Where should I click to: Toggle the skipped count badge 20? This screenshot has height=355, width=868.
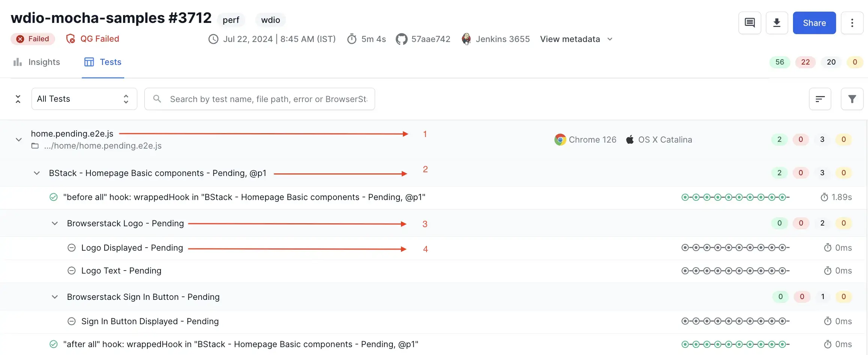pyautogui.click(x=831, y=62)
